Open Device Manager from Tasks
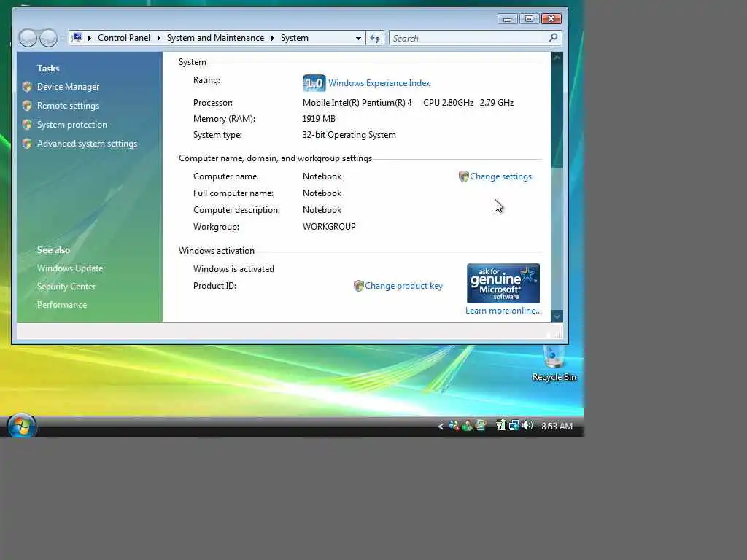The image size is (747, 560). click(68, 87)
